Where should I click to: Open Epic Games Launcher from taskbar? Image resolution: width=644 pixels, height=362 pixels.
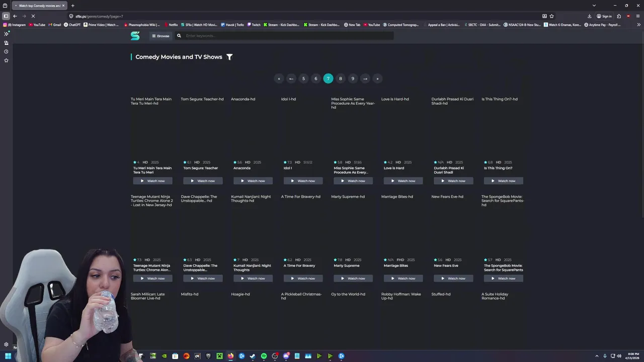point(208,356)
